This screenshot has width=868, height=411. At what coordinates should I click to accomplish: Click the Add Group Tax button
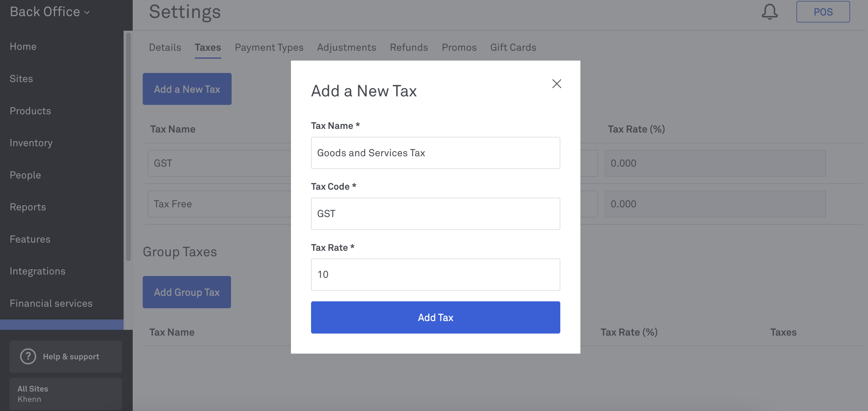187,292
